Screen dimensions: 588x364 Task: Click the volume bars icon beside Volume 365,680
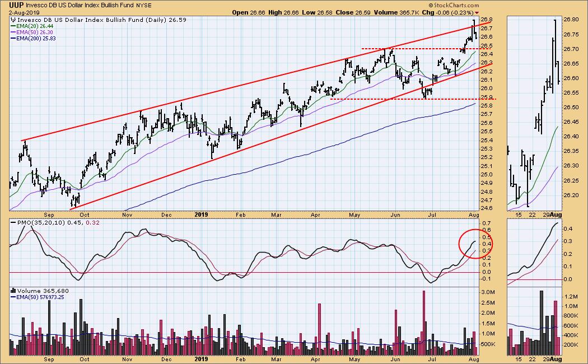click(x=13, y=291)
